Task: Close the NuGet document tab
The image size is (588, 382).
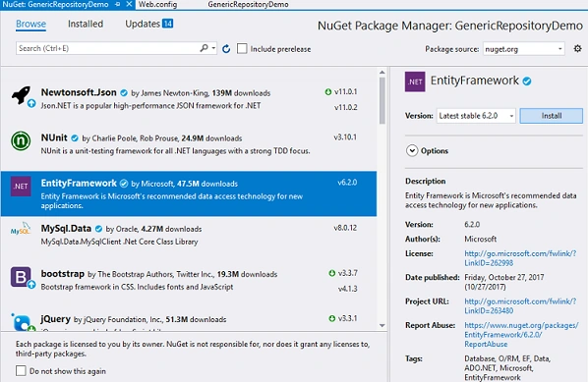Action: coord(129,4)
